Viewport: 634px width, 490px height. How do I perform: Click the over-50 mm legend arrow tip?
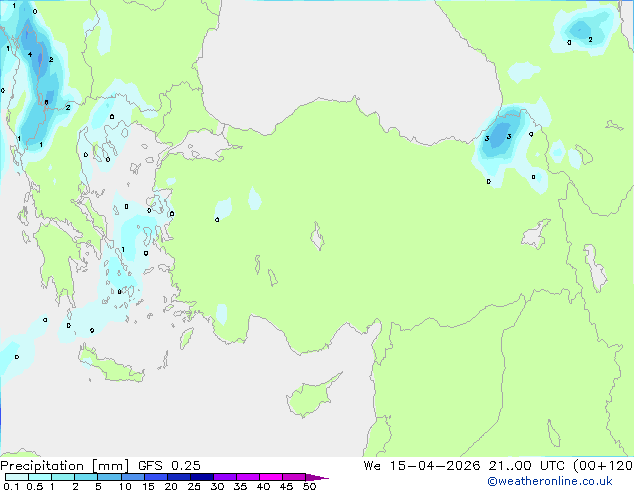[x=317, y=477]
